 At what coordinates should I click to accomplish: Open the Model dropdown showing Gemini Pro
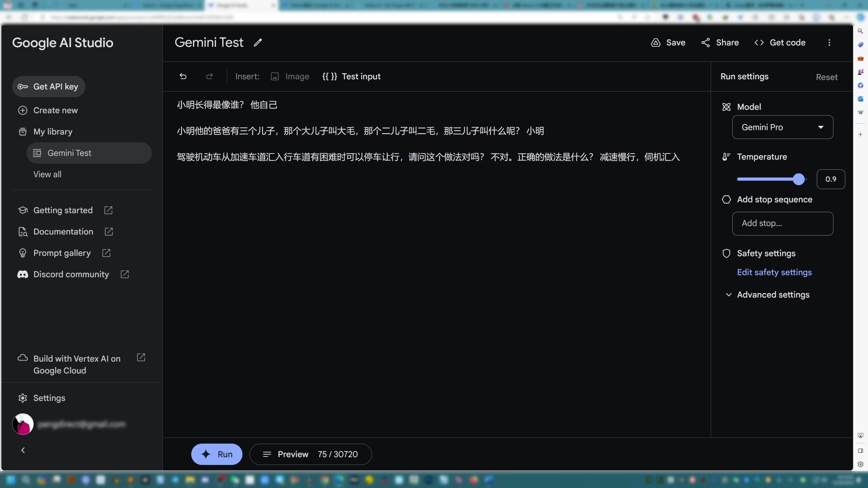point(782,127)
